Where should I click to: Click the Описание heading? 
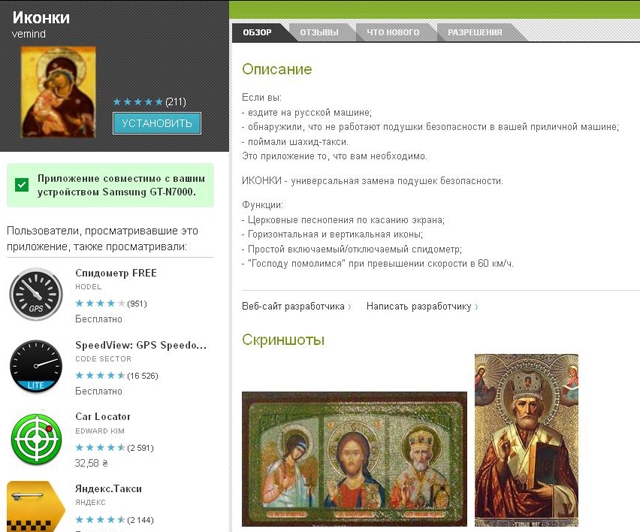[x=277, y=69]
